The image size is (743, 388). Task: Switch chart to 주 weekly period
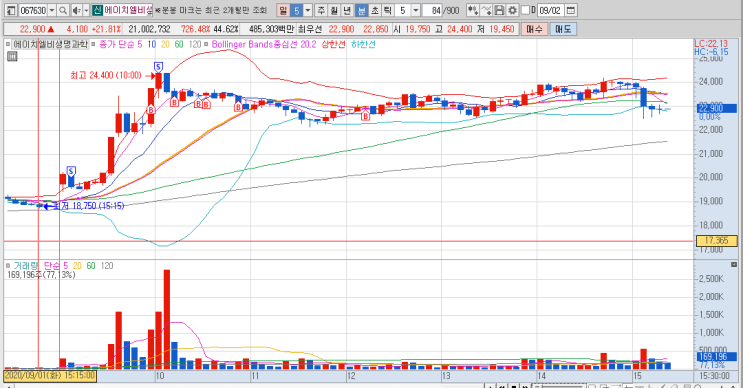pos(321,10)
